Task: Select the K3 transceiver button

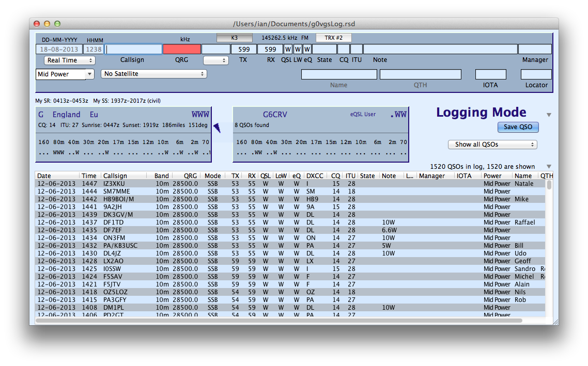Action: pyautogui.click(x=235, y=38)
